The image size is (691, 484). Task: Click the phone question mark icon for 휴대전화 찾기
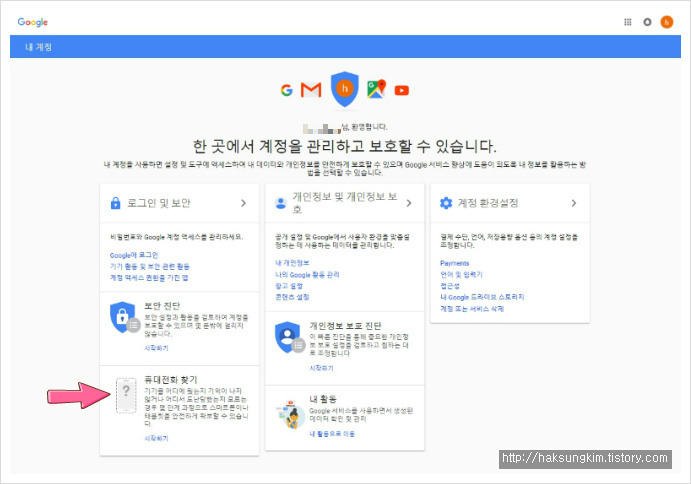pyautogui.click(x=126, y=395)
